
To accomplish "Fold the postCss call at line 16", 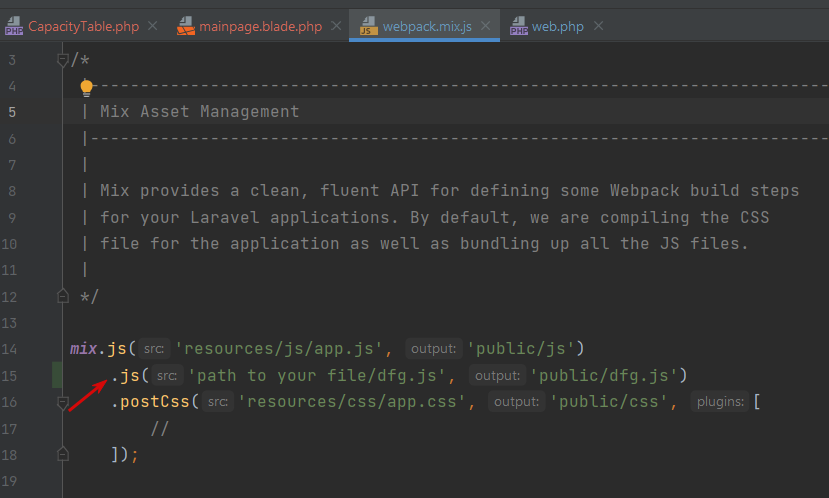I will tap(63, 401).
